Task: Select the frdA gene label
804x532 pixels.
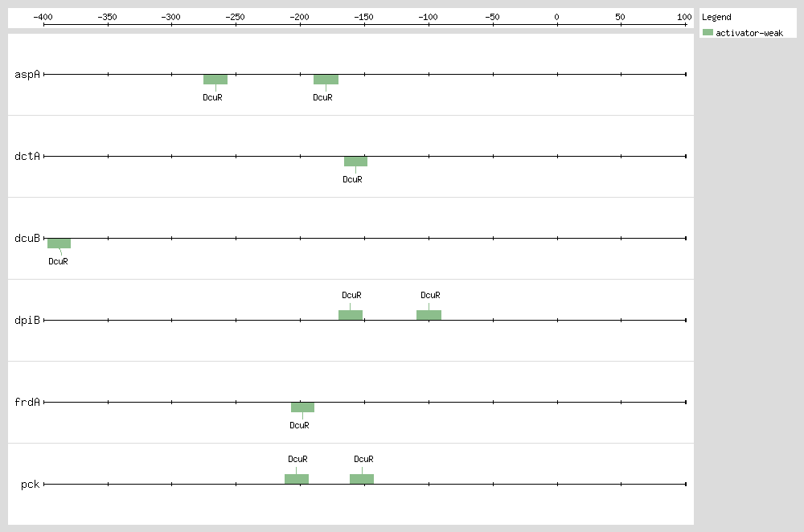Action: coord(27,403)
